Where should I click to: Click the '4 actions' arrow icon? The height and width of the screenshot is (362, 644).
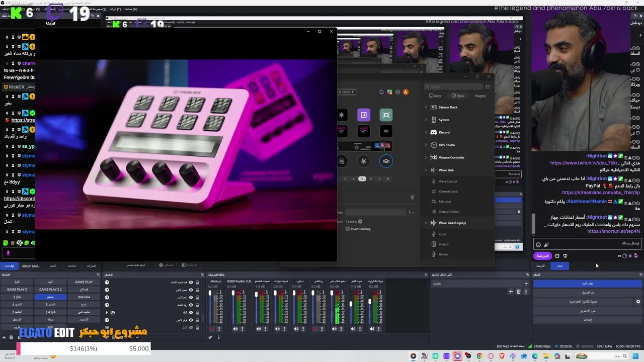[360, 221]
